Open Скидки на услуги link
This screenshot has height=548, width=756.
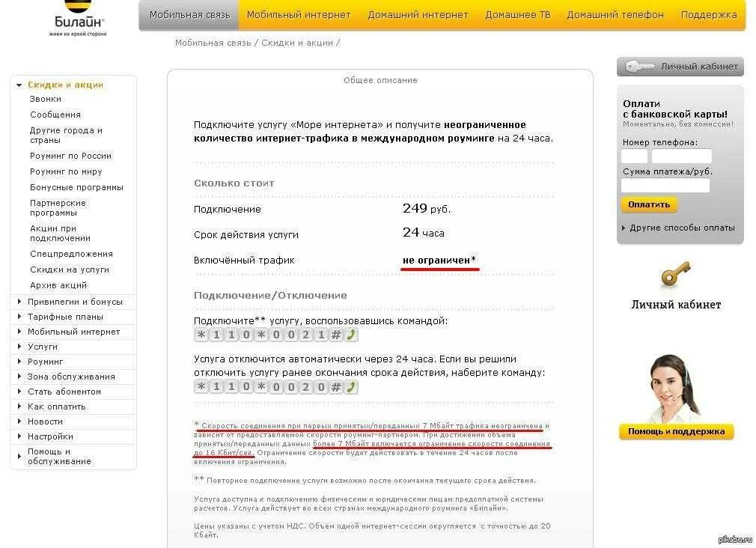click(x=70, y=270)
